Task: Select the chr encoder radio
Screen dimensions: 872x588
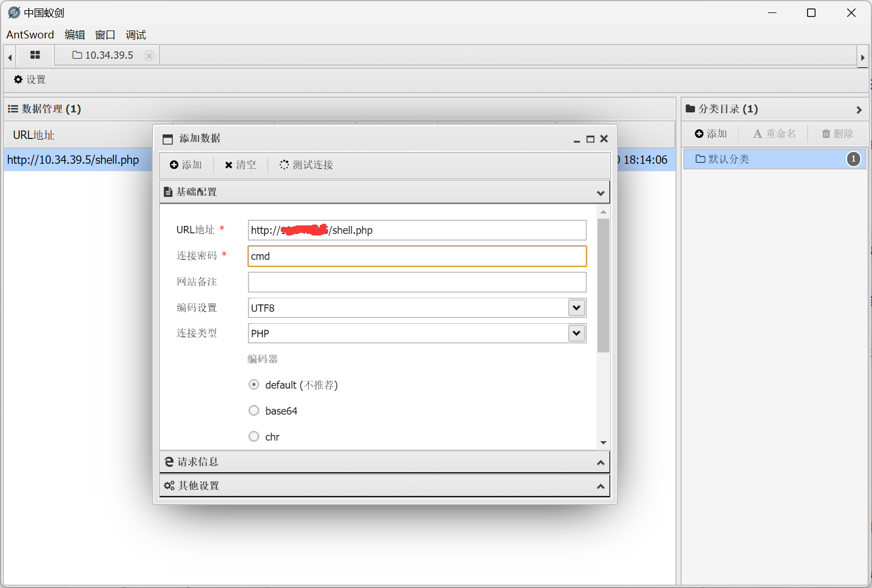Action: (254, 437)
